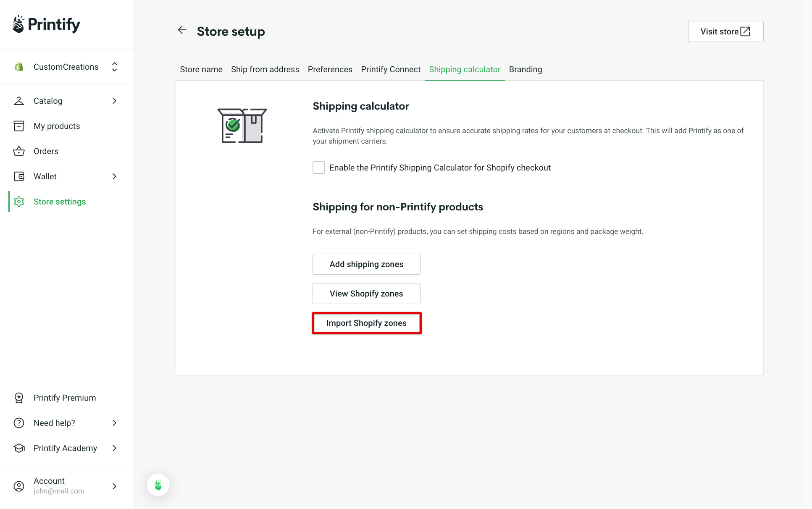Expand the Printify Academy chevron
The width and height of the screenshot is (812, 509).
click(x=114, y=448)
